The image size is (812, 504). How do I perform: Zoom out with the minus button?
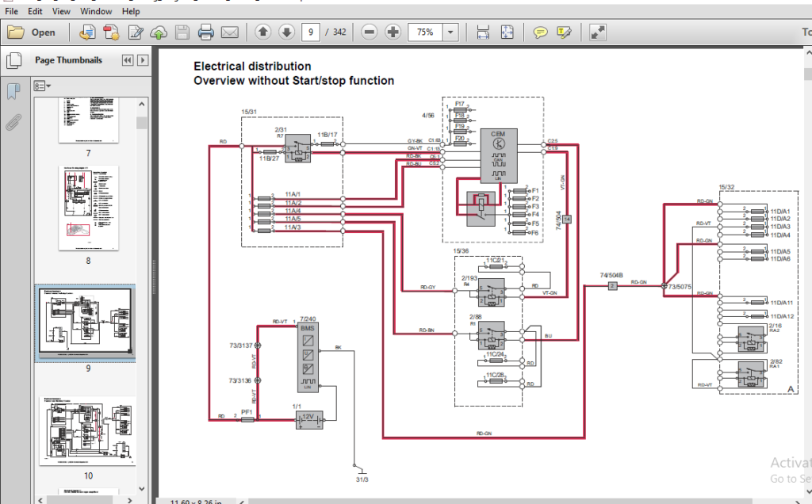(x=370, y=32)
